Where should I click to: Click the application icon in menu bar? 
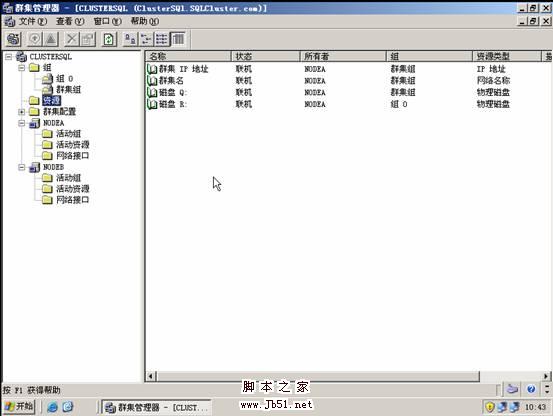pos(10,22)
